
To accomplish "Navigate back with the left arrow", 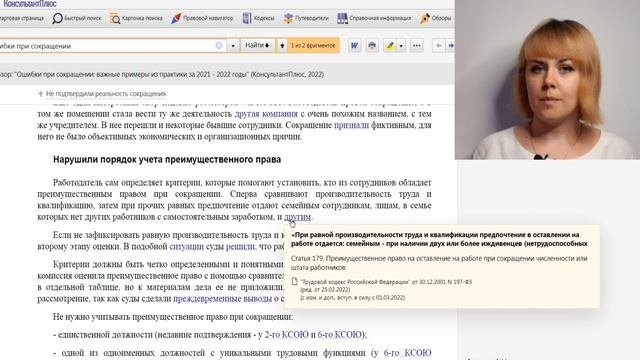I will [x=438, y=46].
